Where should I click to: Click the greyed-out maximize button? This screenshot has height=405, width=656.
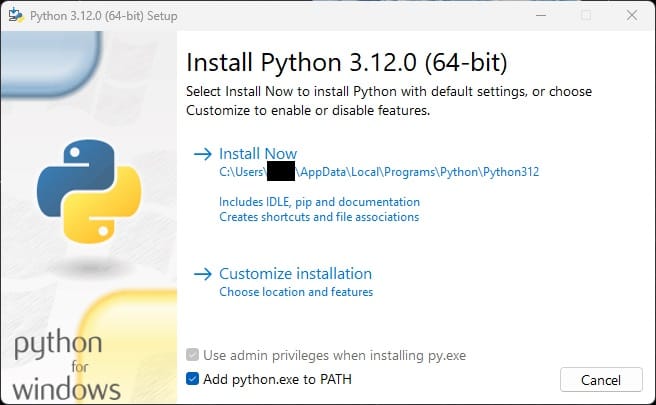click(586, 15)
